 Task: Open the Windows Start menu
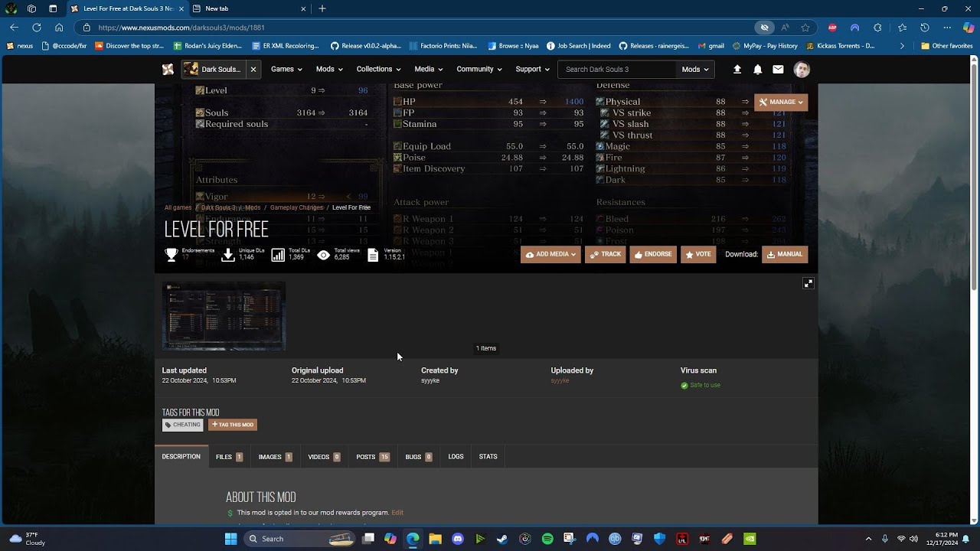point(230,539)
